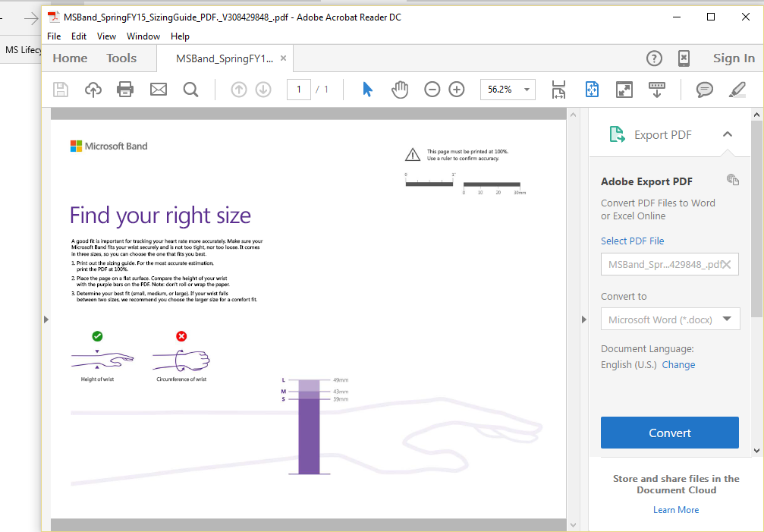
Task: Click the browser forward arrow behind Acrobat
Action: tap(31, 18)
